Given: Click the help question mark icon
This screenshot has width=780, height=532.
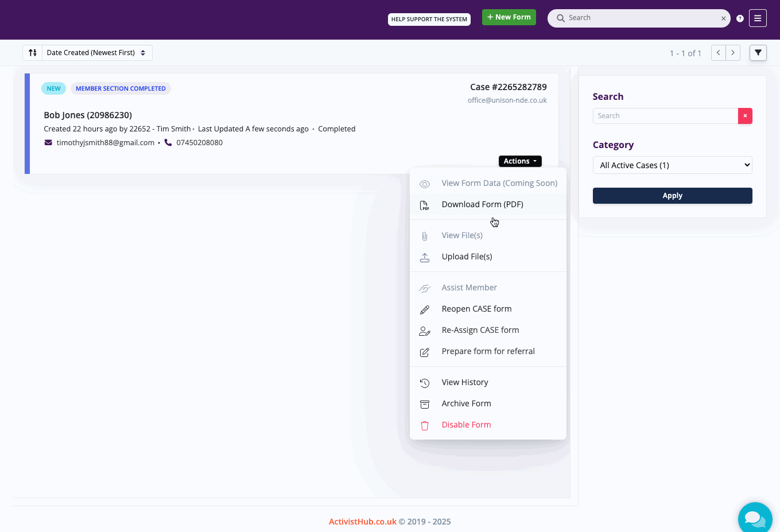Looking at the screenshot, I should tap(740, 18).
